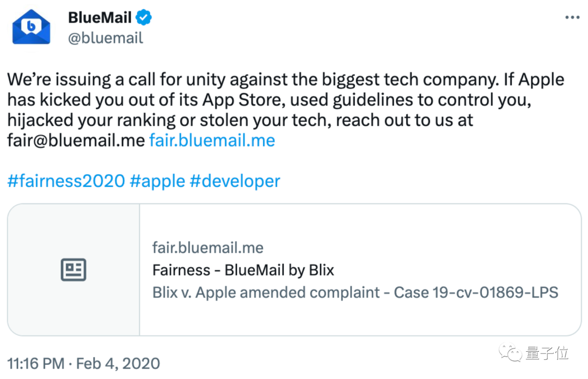This screenshot has height=379, width=588.
Task: Click the Feb 4, 2020 date
Action: [x=118, y=363]
